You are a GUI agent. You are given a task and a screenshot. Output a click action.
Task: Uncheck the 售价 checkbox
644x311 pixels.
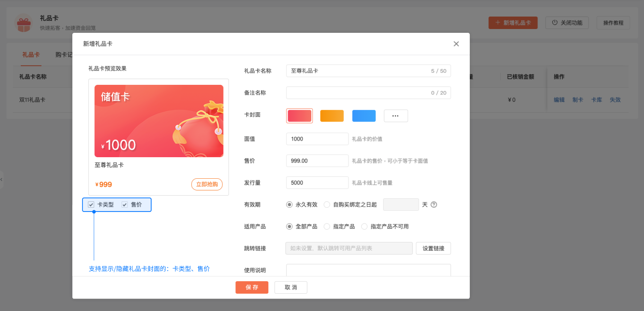tap(125, 205)
